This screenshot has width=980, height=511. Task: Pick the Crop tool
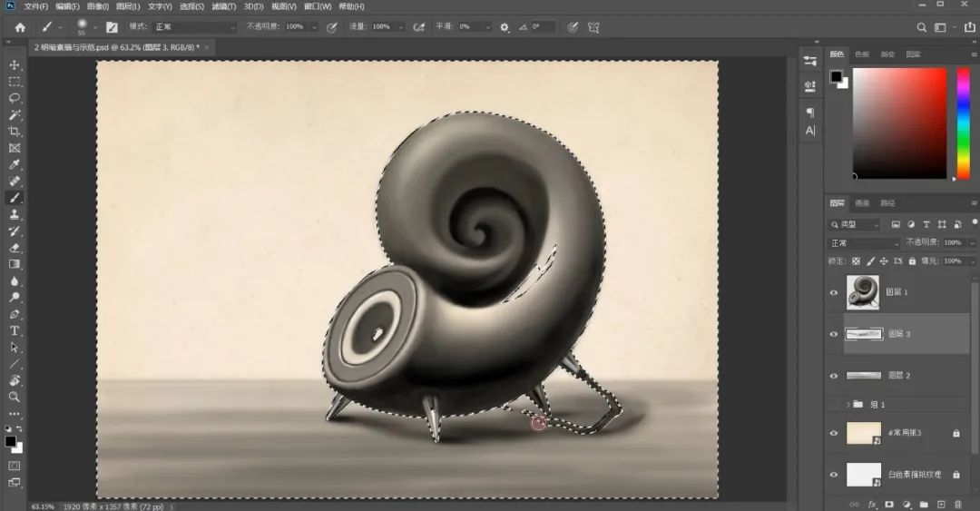[x=15, y=132]
